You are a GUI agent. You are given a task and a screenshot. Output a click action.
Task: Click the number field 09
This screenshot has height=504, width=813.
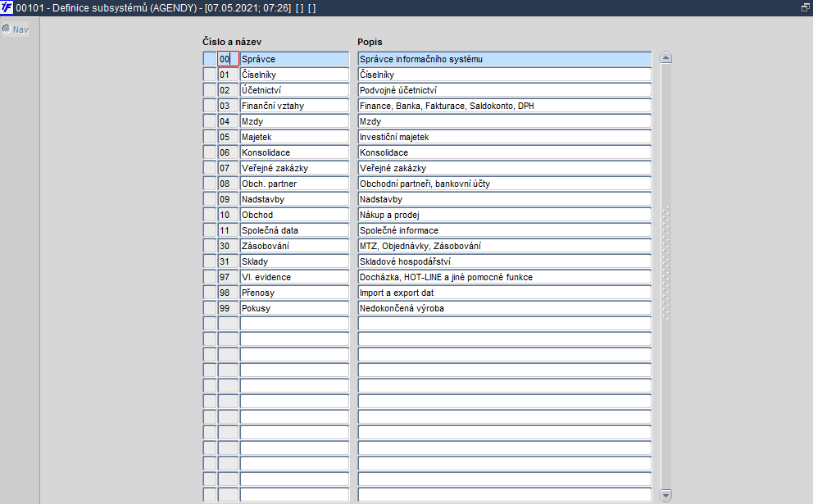pyautogui.click(x=228, y=198)
